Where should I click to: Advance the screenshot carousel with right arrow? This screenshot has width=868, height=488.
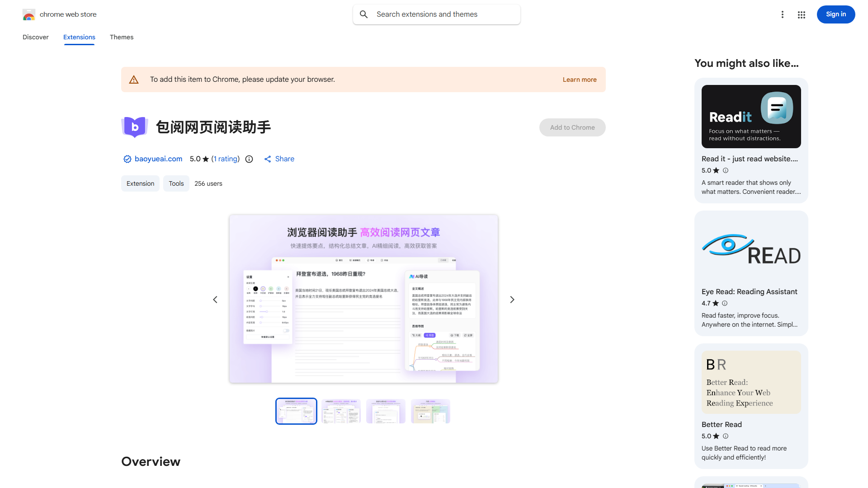click(x=512, y=299)
